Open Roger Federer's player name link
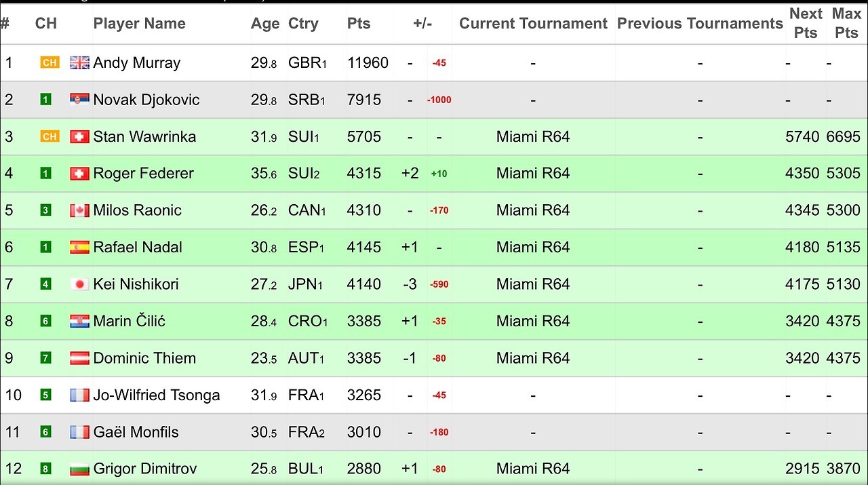The height and width of the screenshot is (485, 868). [144, 174]
